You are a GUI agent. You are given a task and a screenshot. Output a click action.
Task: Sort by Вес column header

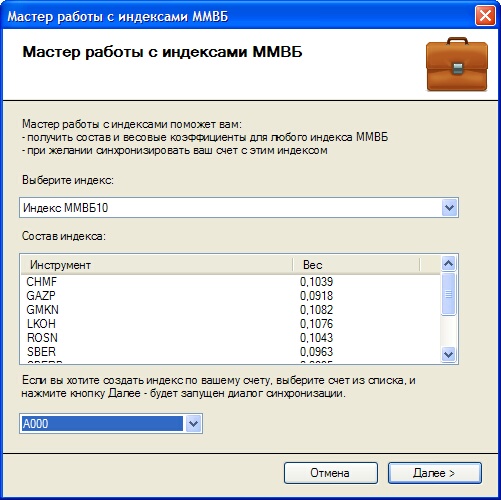pyautogui.click(x=356, y=265)
